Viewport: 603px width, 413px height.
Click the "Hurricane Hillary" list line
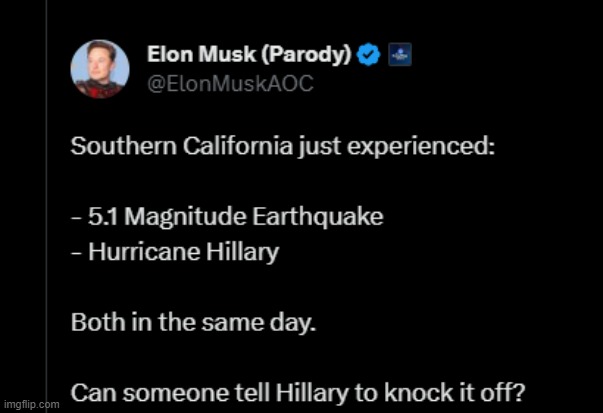click(x=175, y=251)
